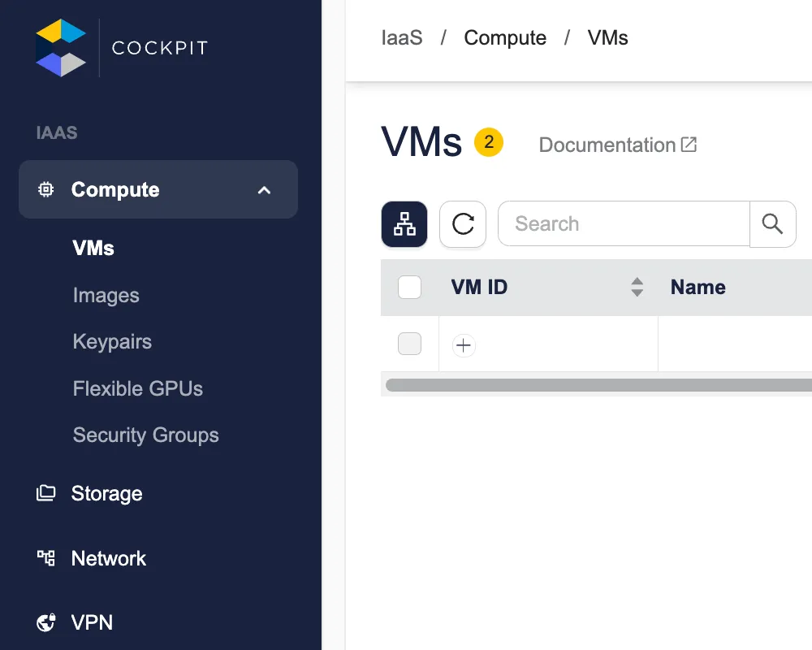Collapse the Compute section chevron
812x650 pixels.
pos(264,190)
